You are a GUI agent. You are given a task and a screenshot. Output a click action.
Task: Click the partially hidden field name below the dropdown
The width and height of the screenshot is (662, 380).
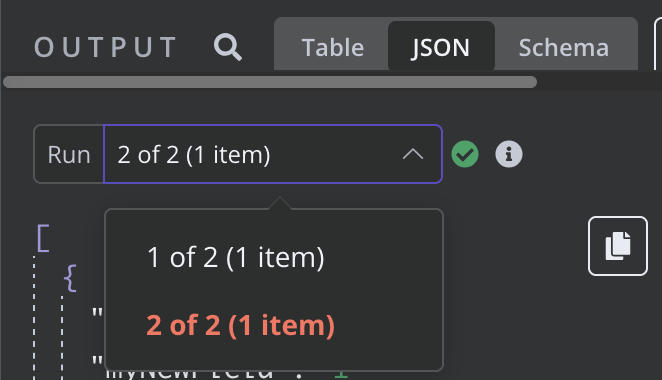[189, 374]
